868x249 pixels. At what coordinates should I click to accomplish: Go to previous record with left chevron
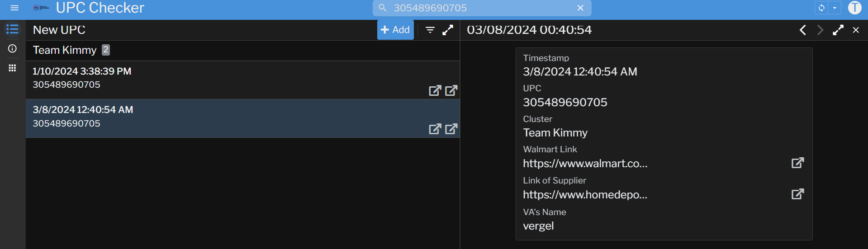click(802, 30)
